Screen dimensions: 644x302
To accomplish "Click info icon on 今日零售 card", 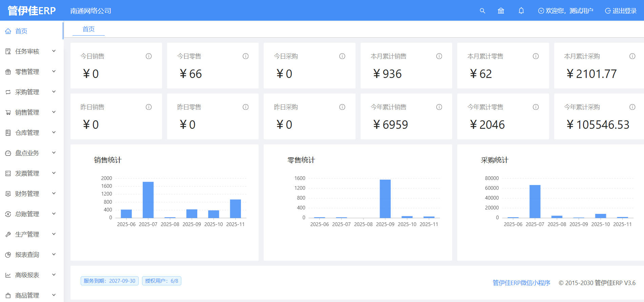I will click(245, 56).
